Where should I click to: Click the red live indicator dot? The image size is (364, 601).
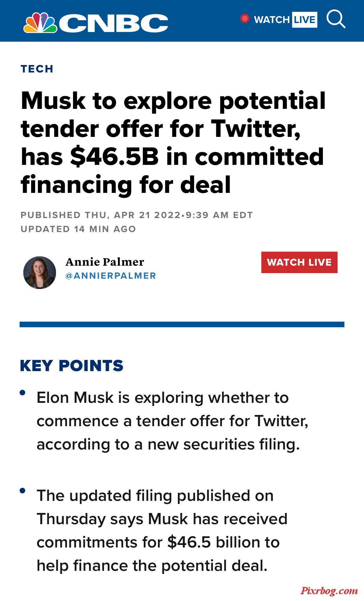click(x=245, y=19)
